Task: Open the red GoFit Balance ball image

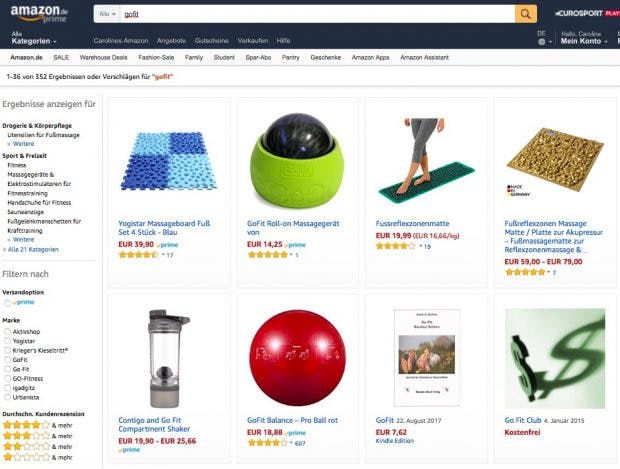Action: [x=297, y=357]
